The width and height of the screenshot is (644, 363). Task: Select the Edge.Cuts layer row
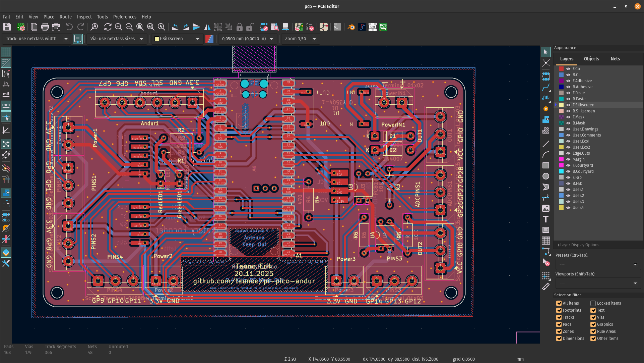click(x=581, y=153)
